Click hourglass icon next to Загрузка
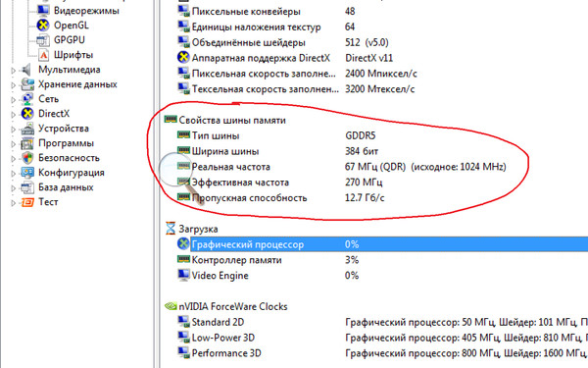Viewport: 588px width, 368px height. pyautogui.click(x=171, y=229)
